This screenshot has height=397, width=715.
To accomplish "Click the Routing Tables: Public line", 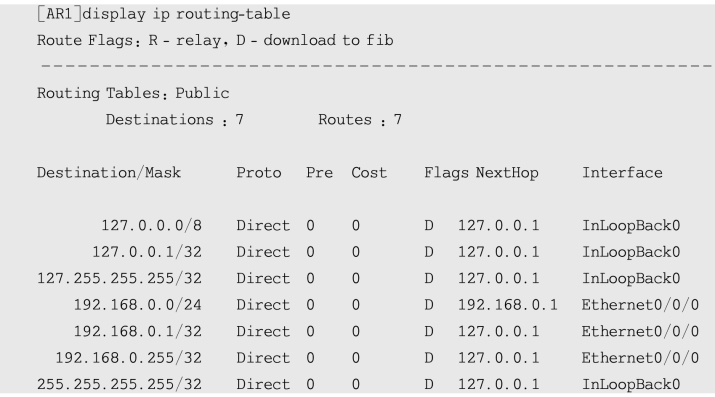I will tap(133, 93).
